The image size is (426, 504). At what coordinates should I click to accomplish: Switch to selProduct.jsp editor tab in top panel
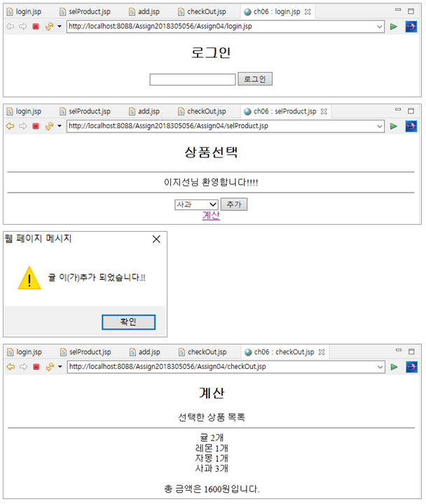point(85,12)
